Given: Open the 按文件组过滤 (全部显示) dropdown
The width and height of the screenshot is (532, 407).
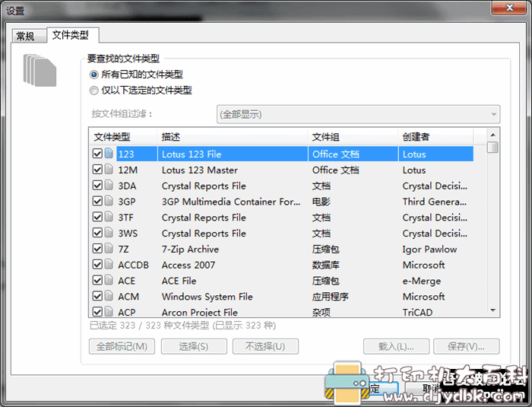Looking at the screenshot, I should coord(358,114).
